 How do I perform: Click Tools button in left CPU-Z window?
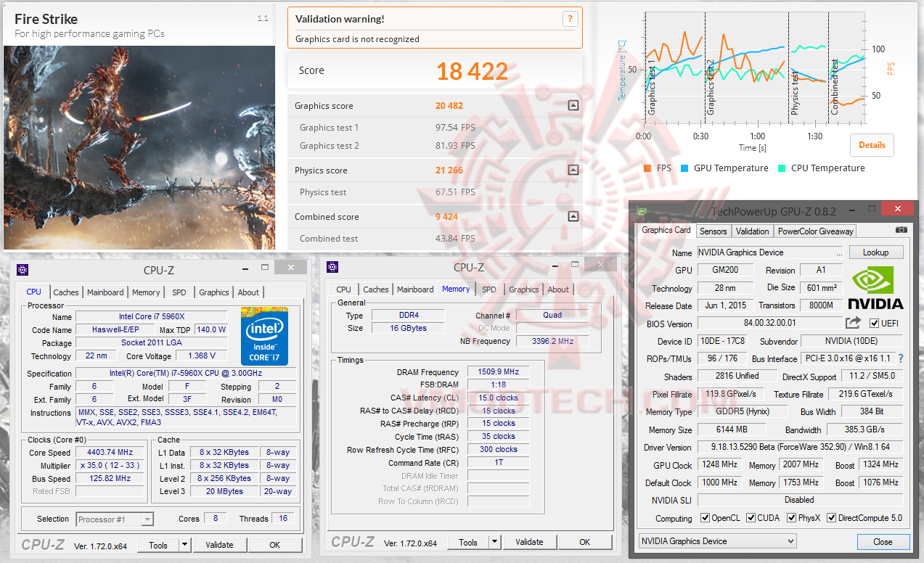pos(158,545)
